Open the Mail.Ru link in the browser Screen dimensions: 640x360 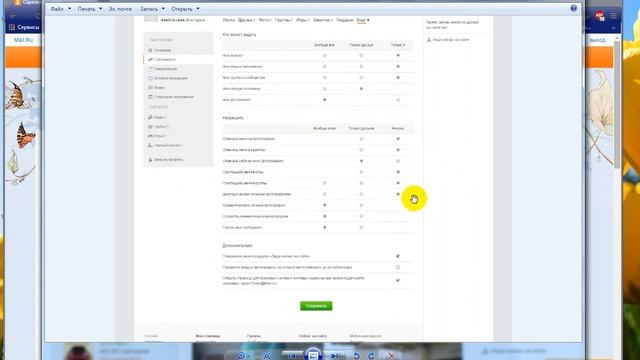click(23, 40)
